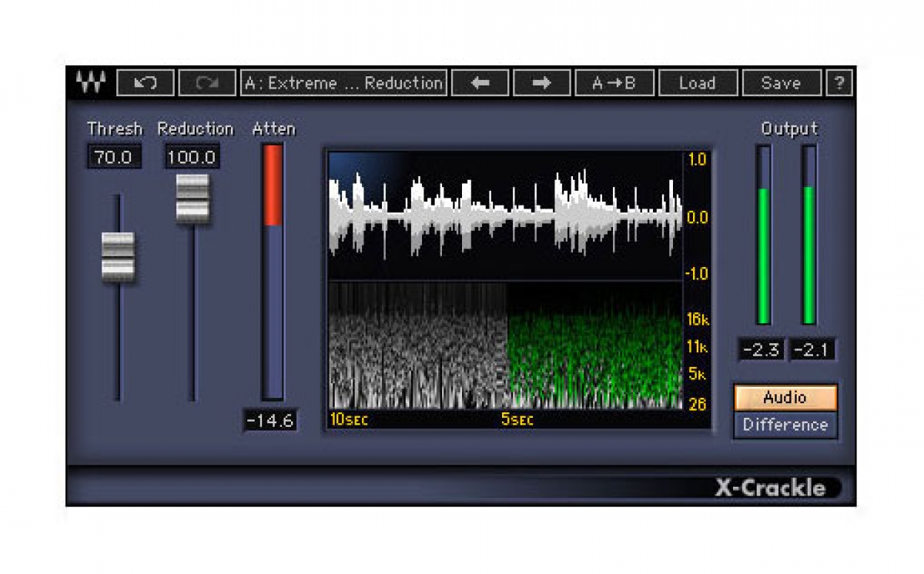
Task: Click the right Output level meter
Action: (x=809, y=235)
